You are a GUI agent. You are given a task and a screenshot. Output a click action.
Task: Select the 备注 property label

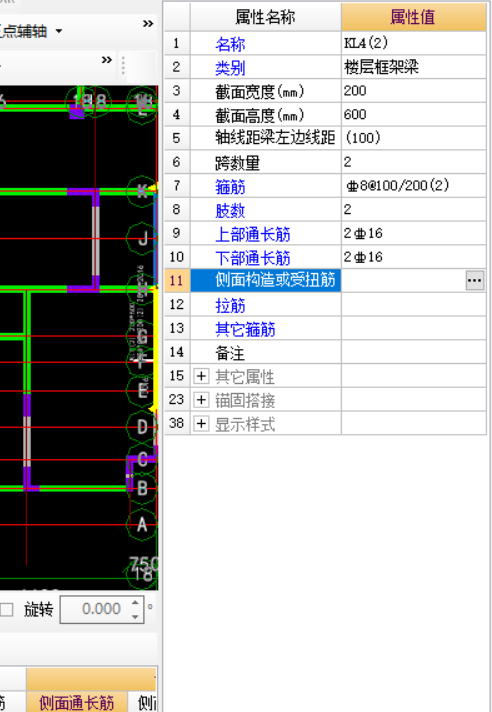tap(230, 353)
